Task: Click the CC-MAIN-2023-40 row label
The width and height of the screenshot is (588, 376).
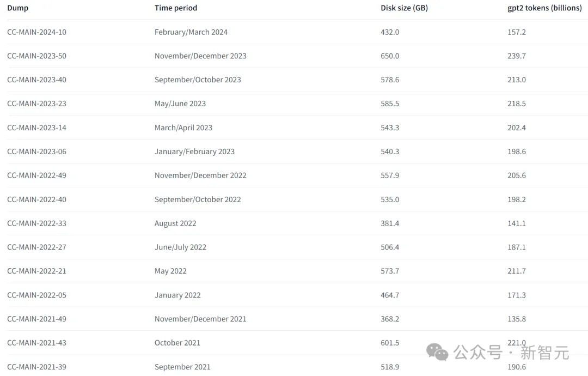Action: pos(37,80)
